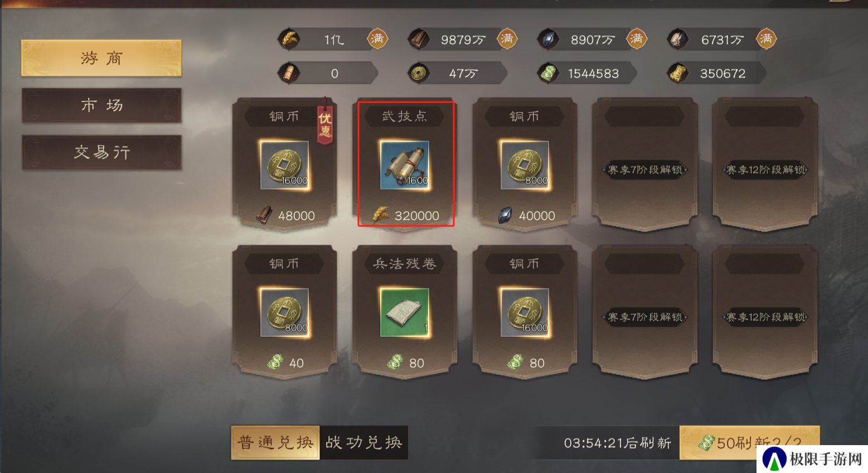The image size is (868, 473).
Task: Switch to 战功兑换 merit exchange mode
Action: coord(364,442)
